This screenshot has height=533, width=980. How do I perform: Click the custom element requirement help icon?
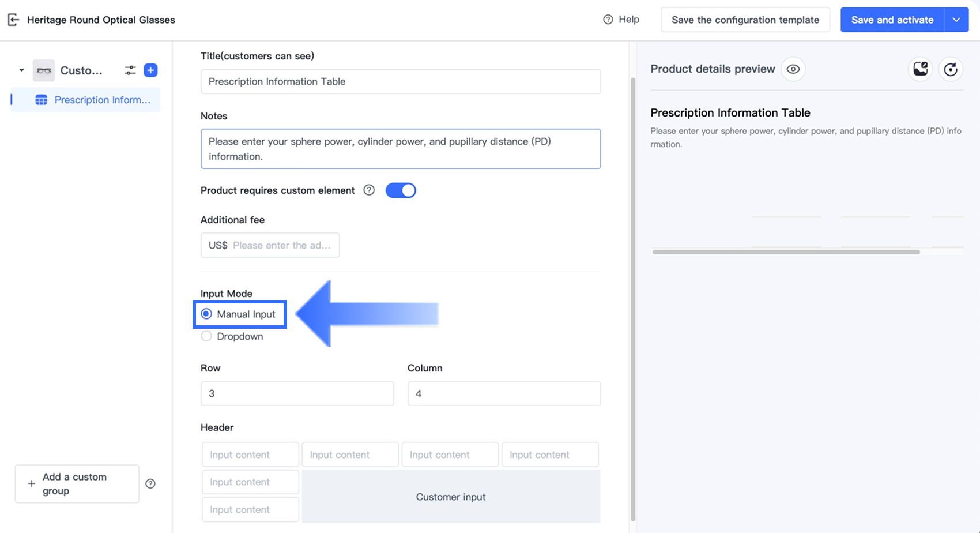[369, 190]
